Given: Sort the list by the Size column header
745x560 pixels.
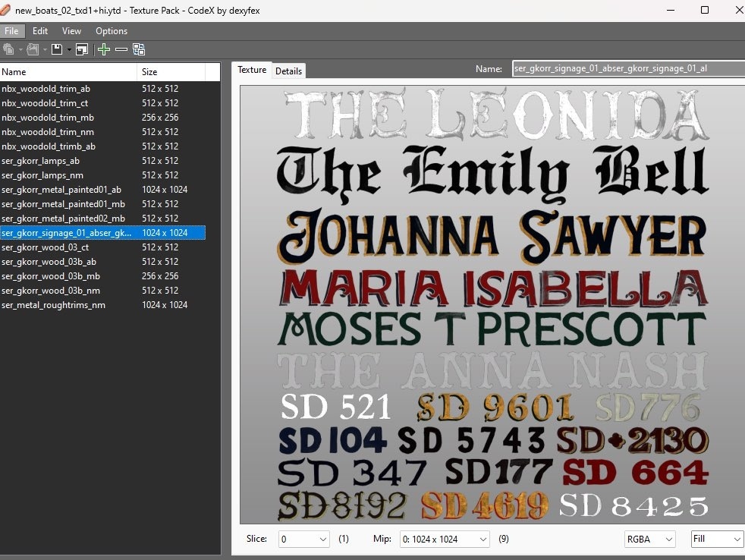Looking at the screenshot, I should click(x=171, y=72).
